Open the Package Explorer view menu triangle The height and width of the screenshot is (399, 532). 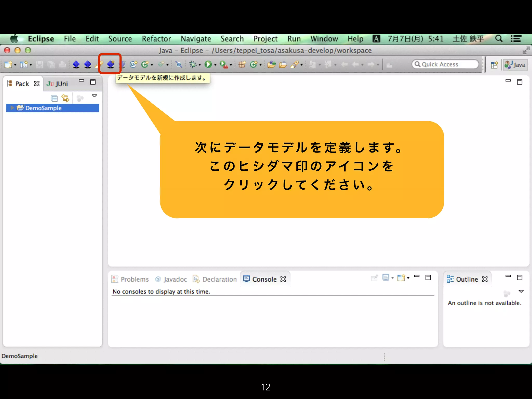coord(95,96)
